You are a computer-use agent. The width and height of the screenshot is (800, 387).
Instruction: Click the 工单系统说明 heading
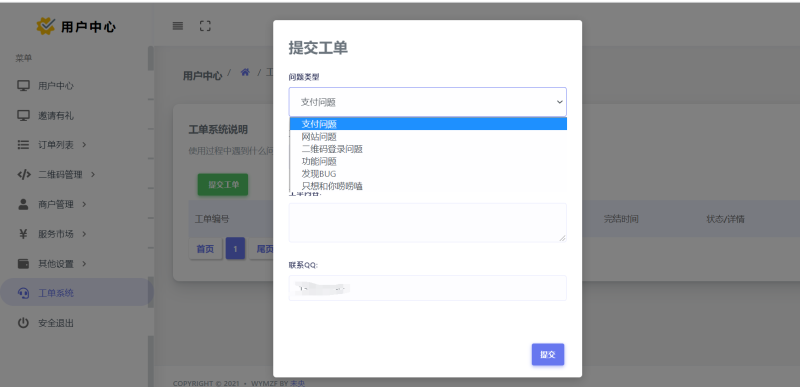(x=218, y=130)
